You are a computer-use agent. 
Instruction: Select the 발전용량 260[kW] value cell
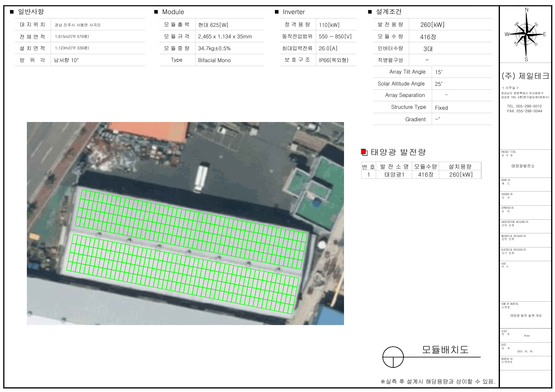(x=432, y=25)
